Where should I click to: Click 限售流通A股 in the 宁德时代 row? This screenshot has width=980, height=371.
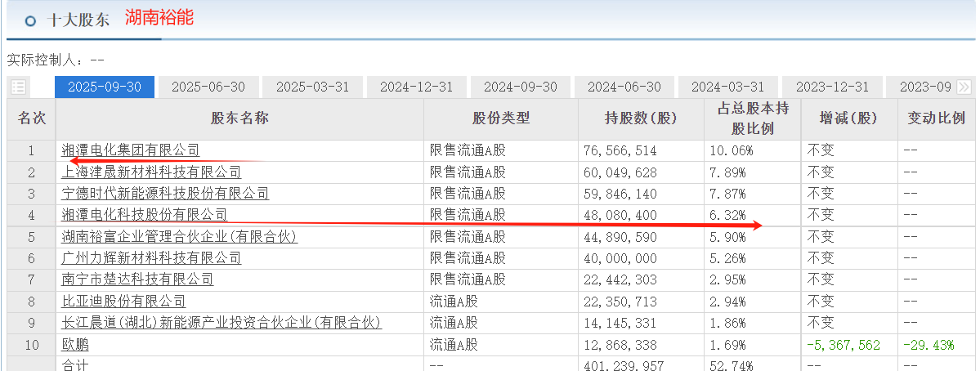(x=468, y=194)
